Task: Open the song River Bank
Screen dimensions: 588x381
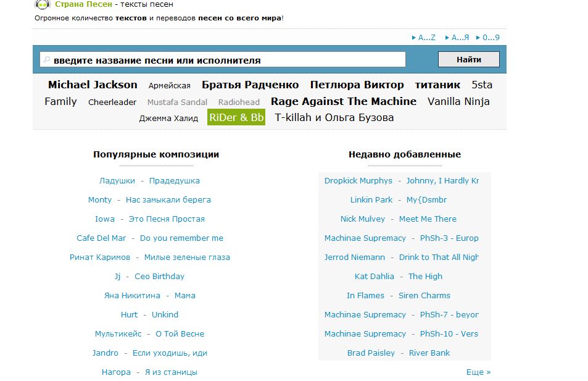Action: point(429,353)
